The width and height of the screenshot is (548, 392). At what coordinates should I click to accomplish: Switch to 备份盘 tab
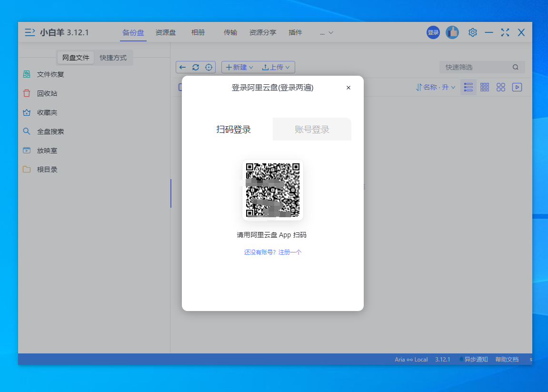point(133,32)
